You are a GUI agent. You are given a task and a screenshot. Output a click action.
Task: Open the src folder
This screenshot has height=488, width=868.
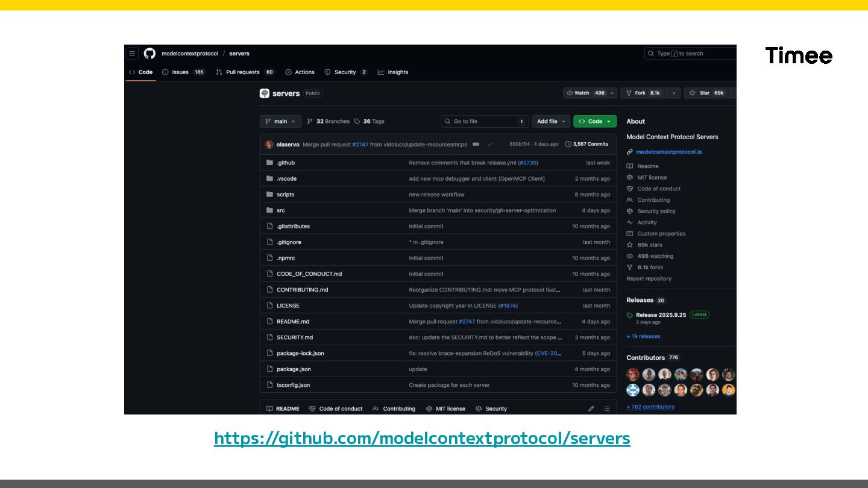click(x=281, y=210)
